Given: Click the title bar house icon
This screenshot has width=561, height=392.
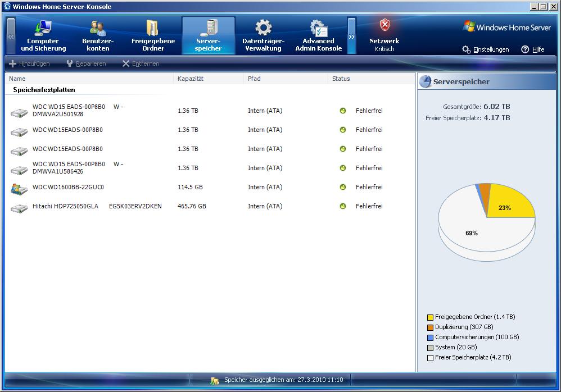Looking at the screenshot, I should pyautogui.click(x=7, y=6).
